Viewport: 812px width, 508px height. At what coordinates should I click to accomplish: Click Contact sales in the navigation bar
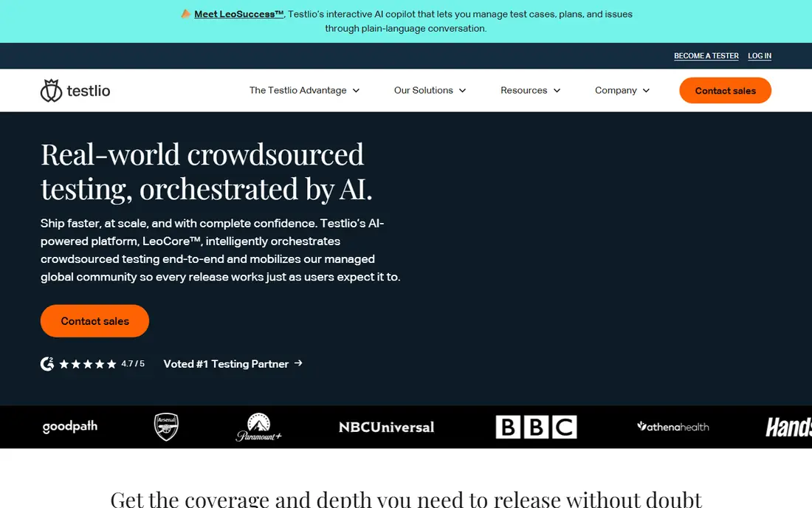point(725,91)
